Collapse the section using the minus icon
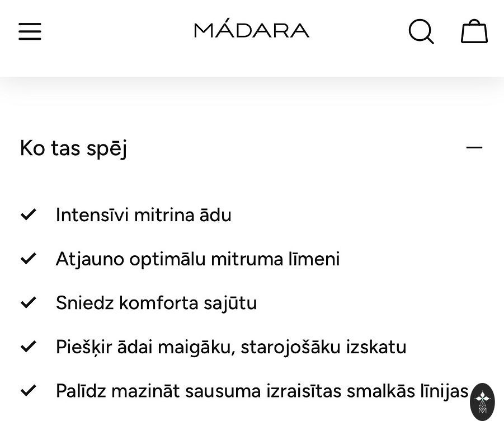This screenshot has width=504, height=430. pos(474,148)
